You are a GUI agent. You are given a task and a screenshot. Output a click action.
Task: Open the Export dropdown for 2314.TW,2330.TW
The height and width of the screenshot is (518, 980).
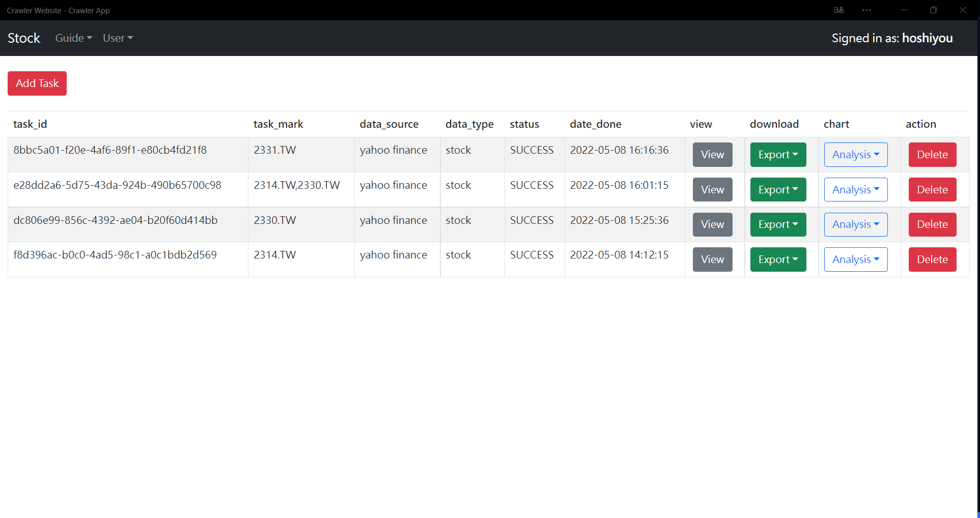click(x=777, y=189)
